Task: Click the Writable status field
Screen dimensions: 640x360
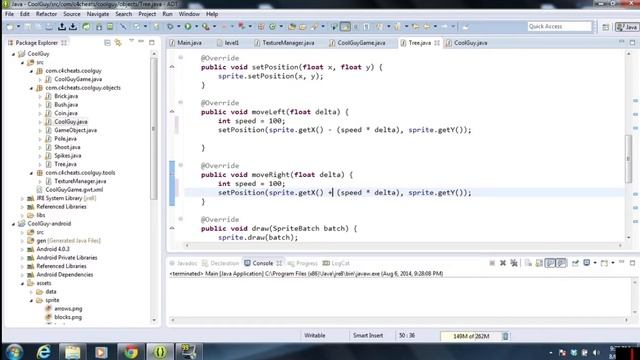Action: (314, 336)
